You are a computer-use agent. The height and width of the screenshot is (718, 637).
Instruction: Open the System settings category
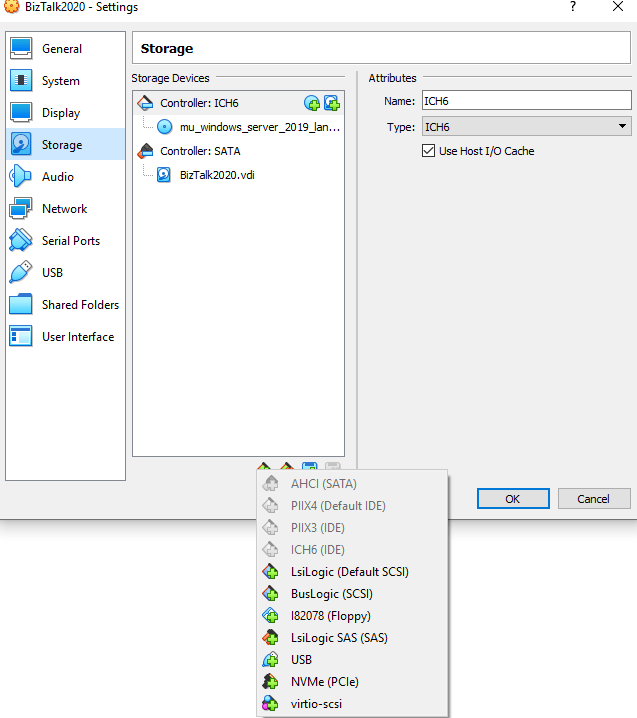[x=65, y=81]
